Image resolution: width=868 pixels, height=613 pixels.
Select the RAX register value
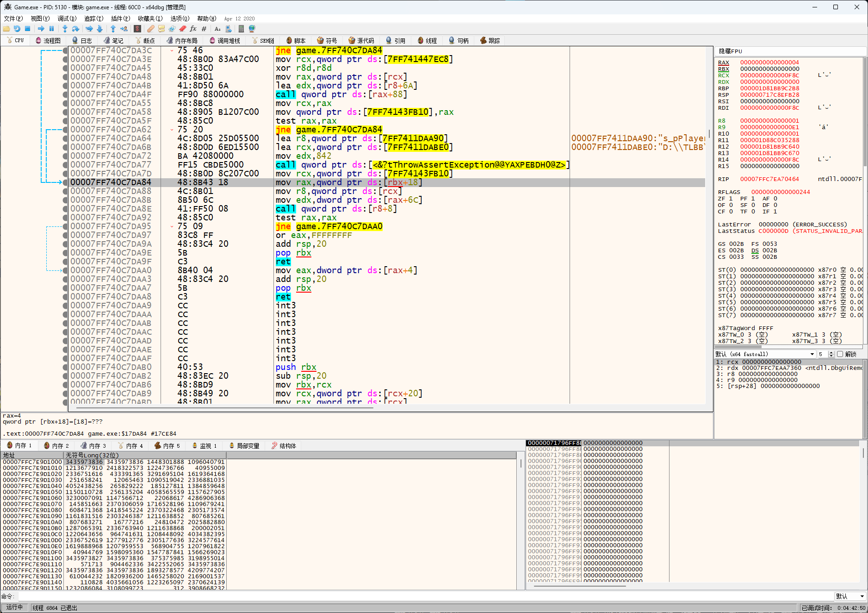tap(769, 63)
